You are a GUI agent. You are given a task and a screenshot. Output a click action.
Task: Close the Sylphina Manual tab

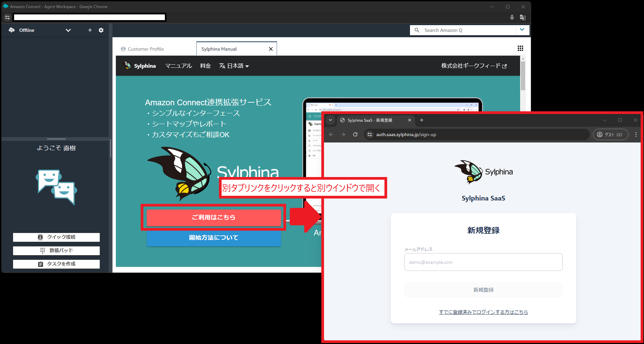pyautogui.click(x=271, y=49)
